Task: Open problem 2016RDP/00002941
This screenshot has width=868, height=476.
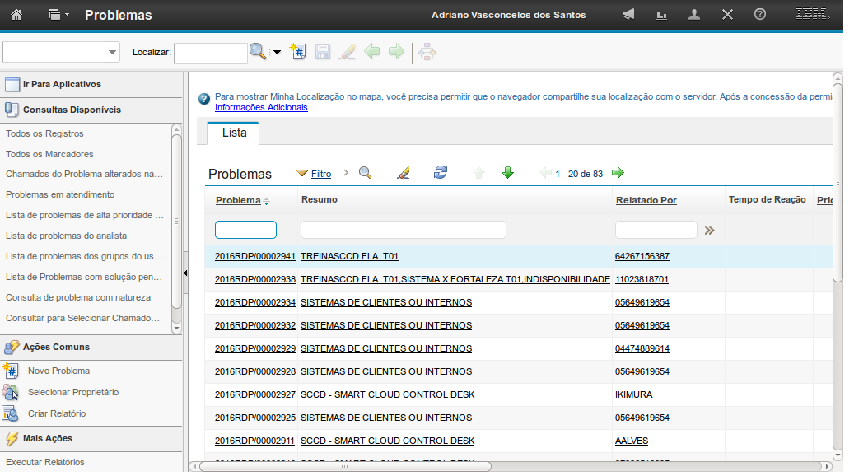Action: (254, 257)
